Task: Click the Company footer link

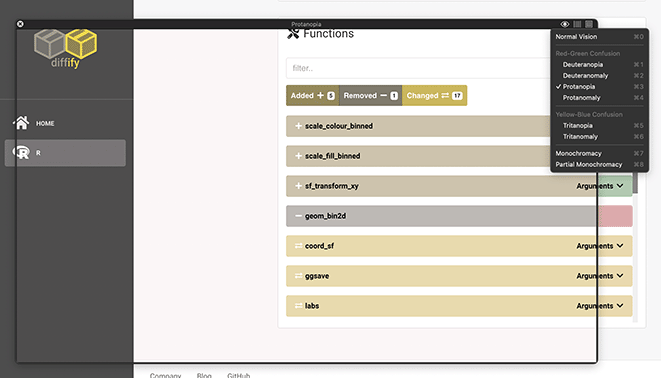Action: click(165, 375)
